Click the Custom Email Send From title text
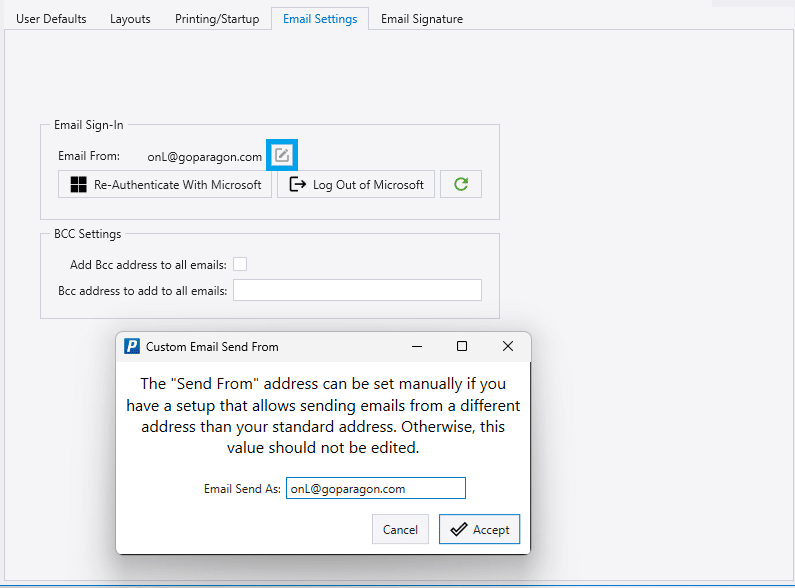The width and height of the screenshot is (795, 588). [x=212, y=347]
